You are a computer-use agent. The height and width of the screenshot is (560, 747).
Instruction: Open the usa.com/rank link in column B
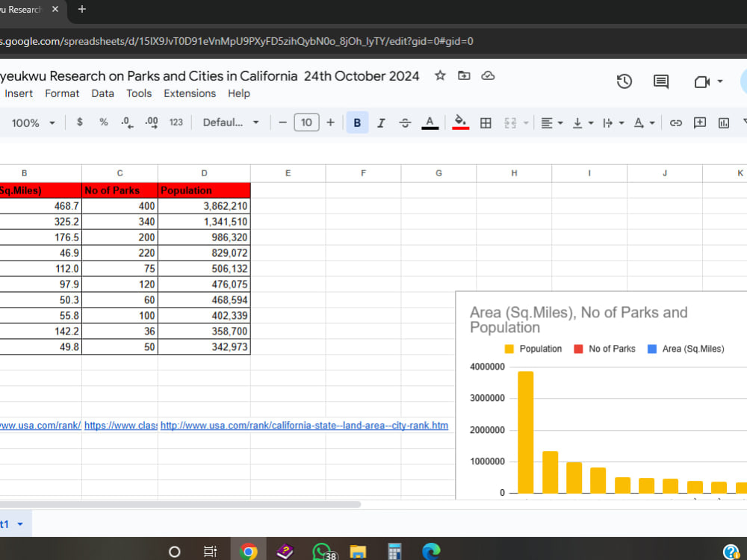[40, 426]
